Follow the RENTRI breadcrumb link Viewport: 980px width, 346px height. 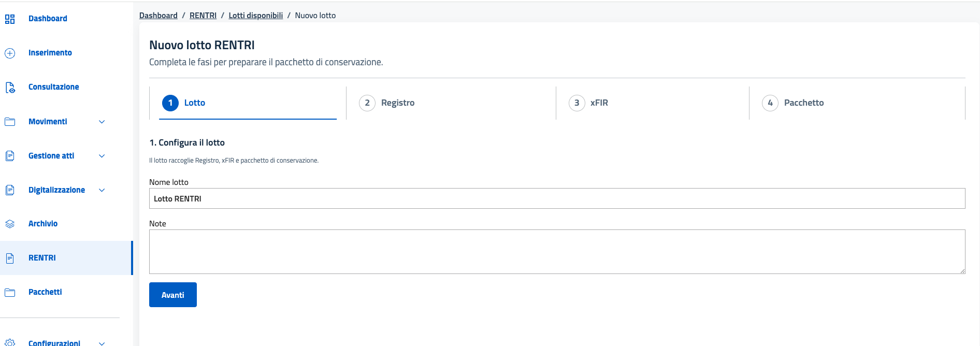coord(203,16)
